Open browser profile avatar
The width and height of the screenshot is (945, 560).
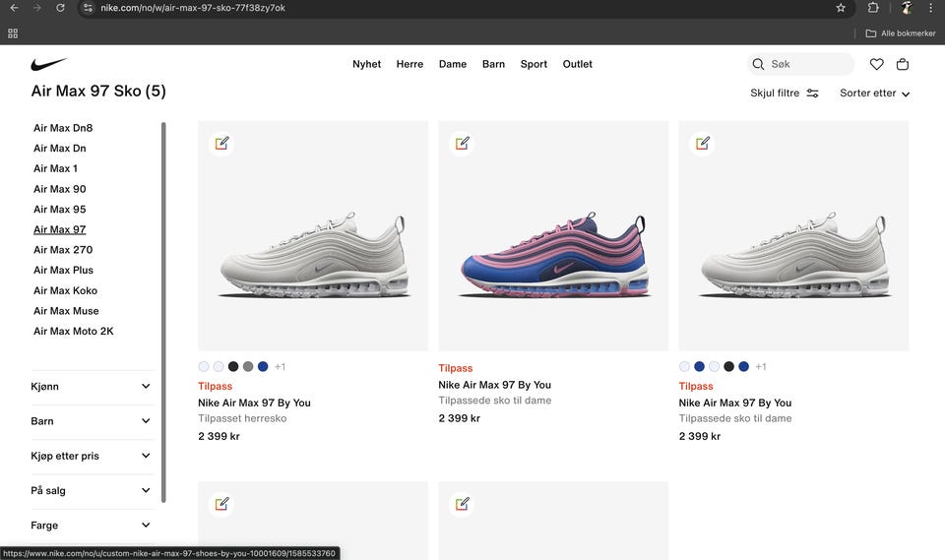907,8
